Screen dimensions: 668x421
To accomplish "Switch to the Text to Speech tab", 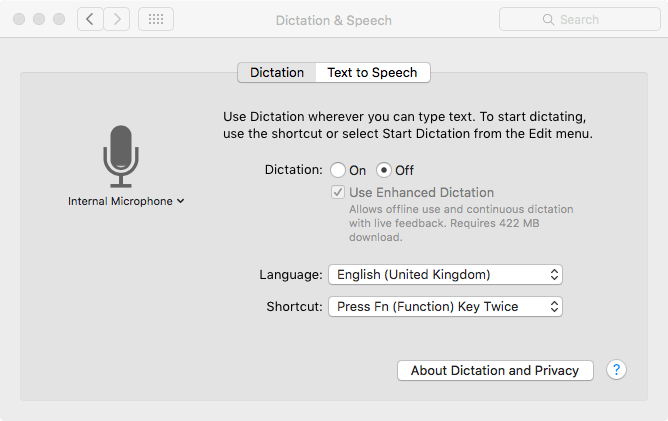I will pos(372,72).
